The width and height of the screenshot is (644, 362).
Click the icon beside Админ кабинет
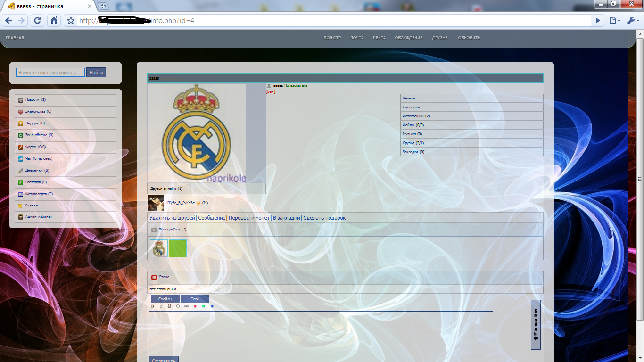coord(20,217)
